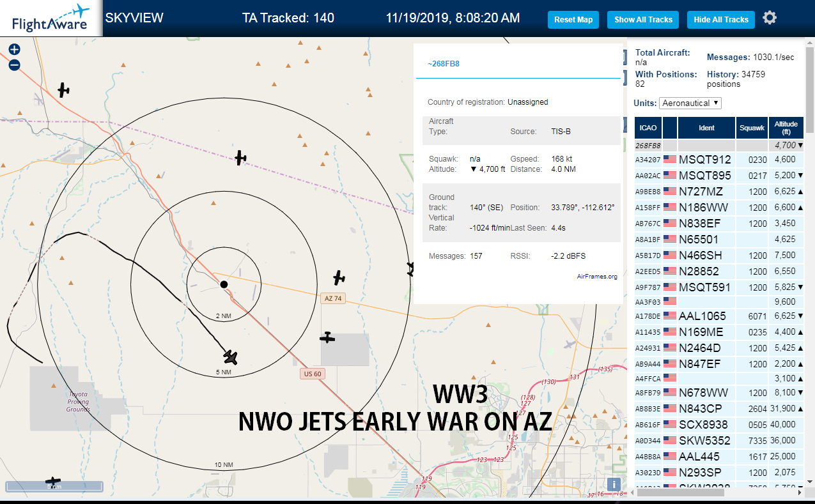
Task: Click the SKYVIEW header title
Action: [x=134, y=18]
